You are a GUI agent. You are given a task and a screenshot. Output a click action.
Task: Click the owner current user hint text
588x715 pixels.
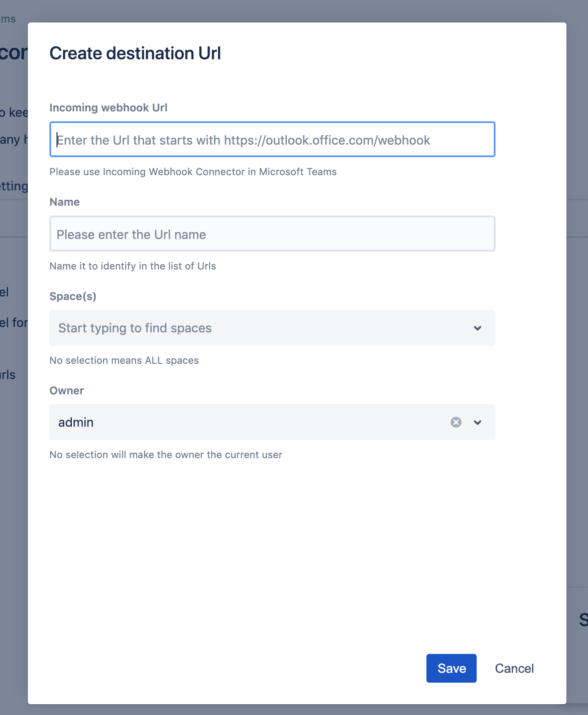pos(166,455)
